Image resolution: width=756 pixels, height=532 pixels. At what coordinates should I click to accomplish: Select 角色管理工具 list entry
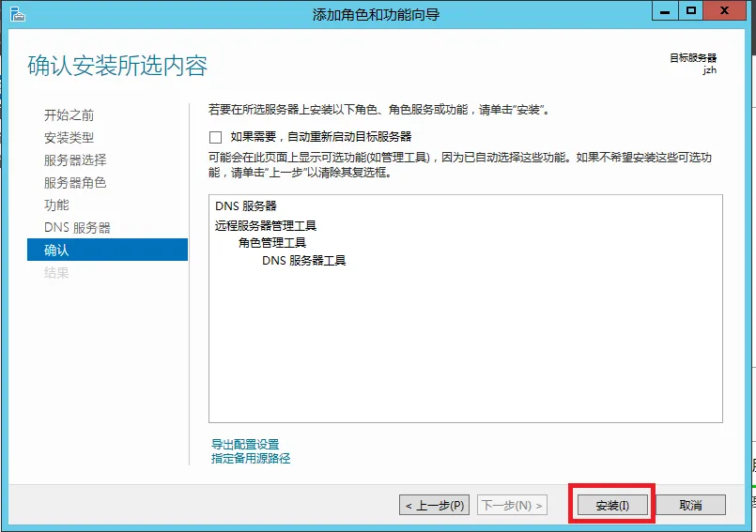click(272, 243)
